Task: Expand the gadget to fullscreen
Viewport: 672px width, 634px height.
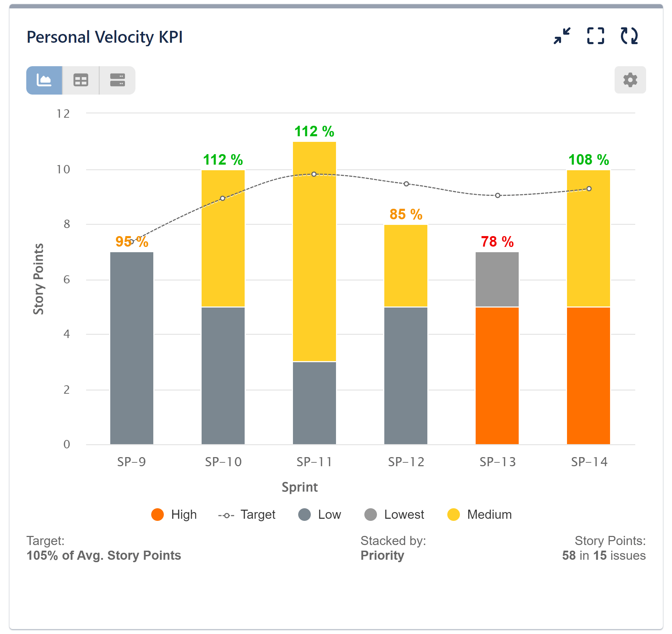Action: pos(595,35)
